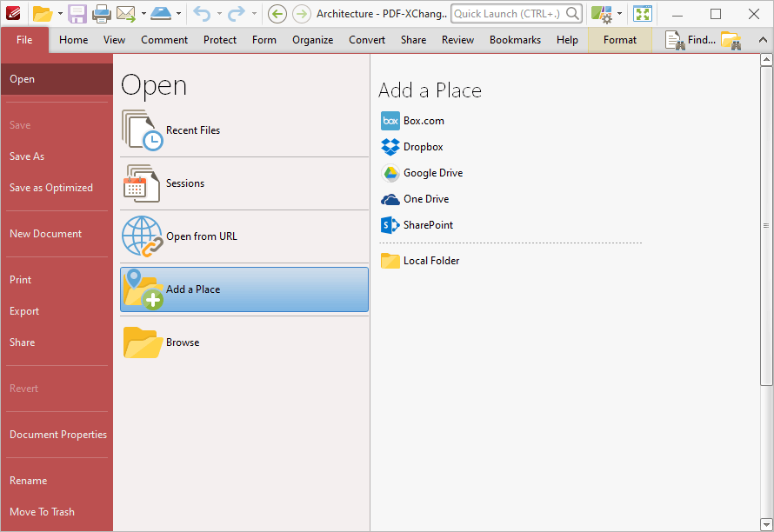This screenshot has height=532, width=774.
Task: Open the Bookmarks ribbon tab
Action: pos(515,40)
